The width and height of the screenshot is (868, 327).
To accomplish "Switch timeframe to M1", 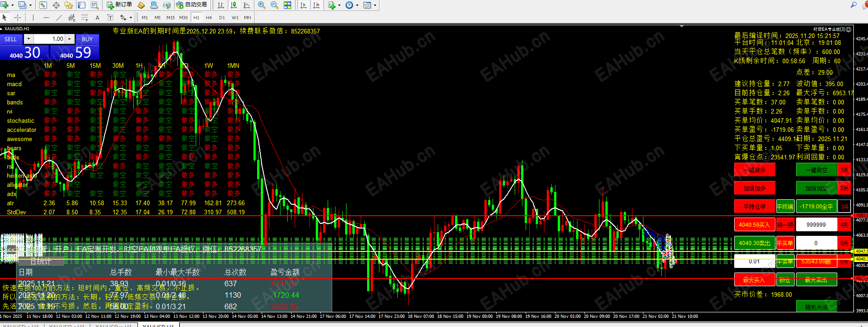I will 145,17.
